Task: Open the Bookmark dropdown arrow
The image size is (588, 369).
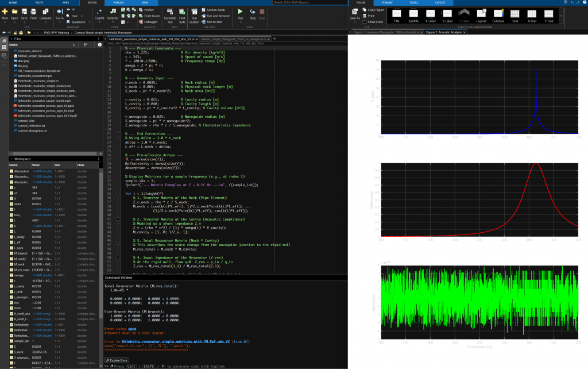Action: [x=89, y=22]
